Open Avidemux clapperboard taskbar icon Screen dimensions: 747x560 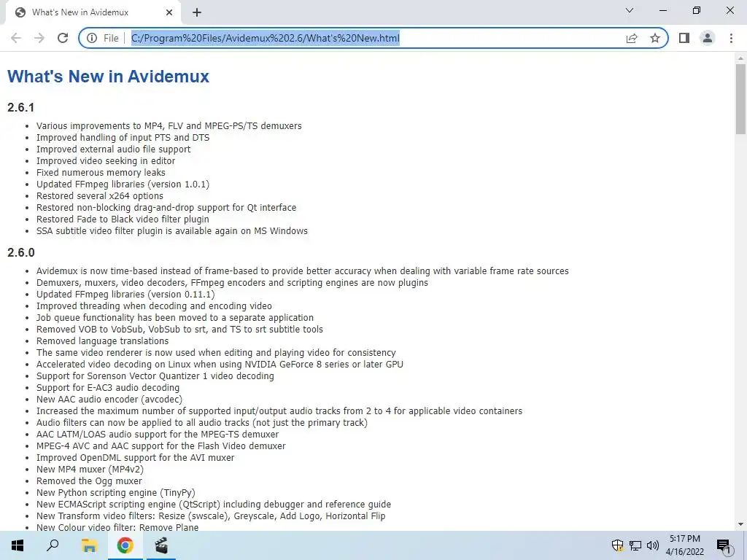point(161,545)
